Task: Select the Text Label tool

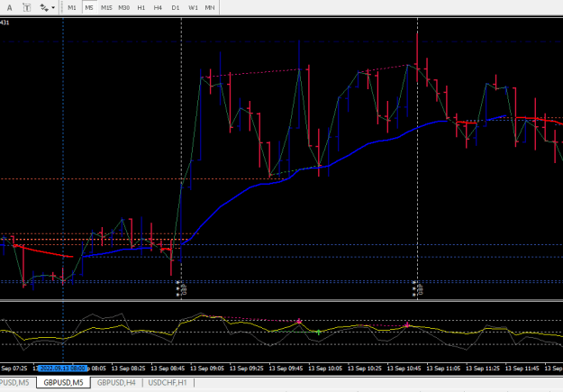Action: [26, 7]
